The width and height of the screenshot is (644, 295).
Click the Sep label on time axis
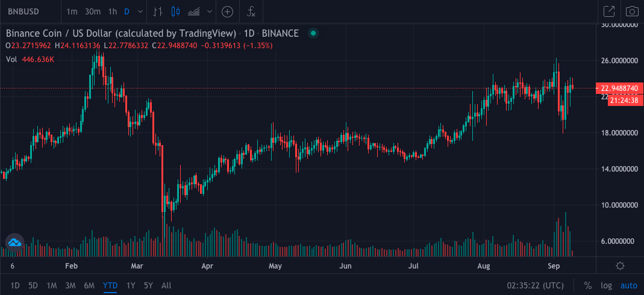coord(554,266)
